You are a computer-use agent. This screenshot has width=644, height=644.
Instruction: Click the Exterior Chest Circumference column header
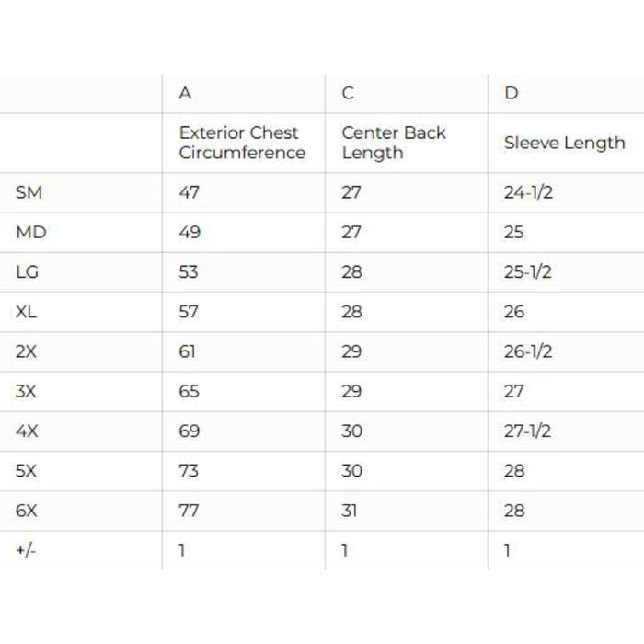(241, 143)
